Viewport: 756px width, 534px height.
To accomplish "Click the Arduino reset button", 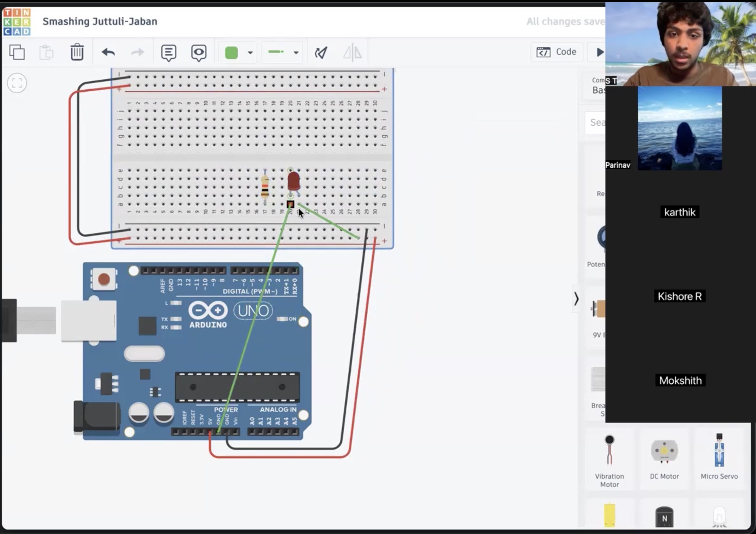I will point(104,279).
